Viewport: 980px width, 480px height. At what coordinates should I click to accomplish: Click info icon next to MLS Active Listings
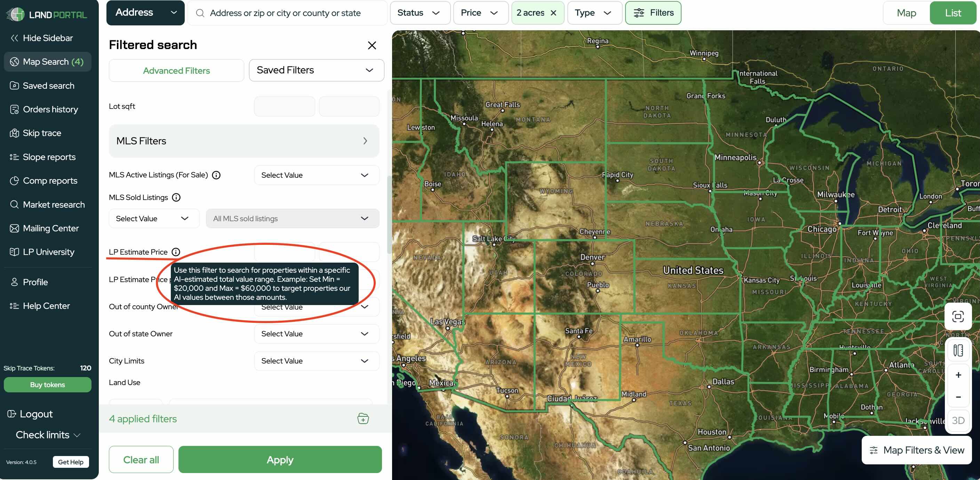click(216, 175)
